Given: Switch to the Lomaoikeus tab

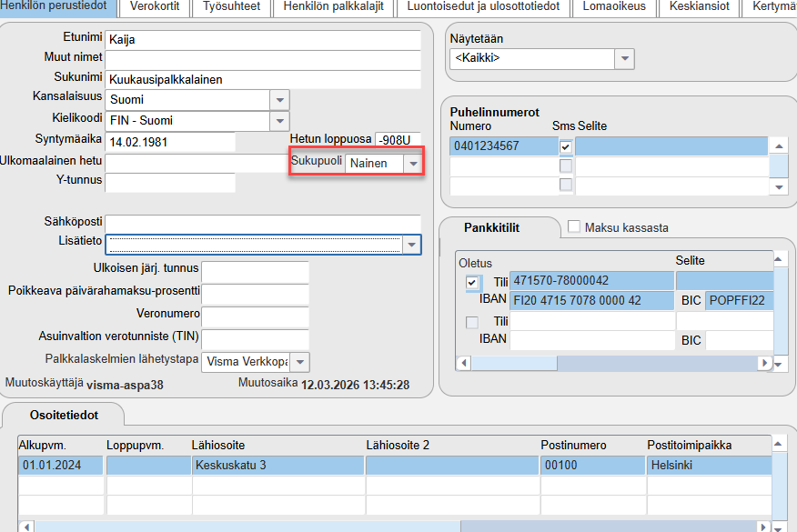Looking at the screenshot, I should pos(614,7).
